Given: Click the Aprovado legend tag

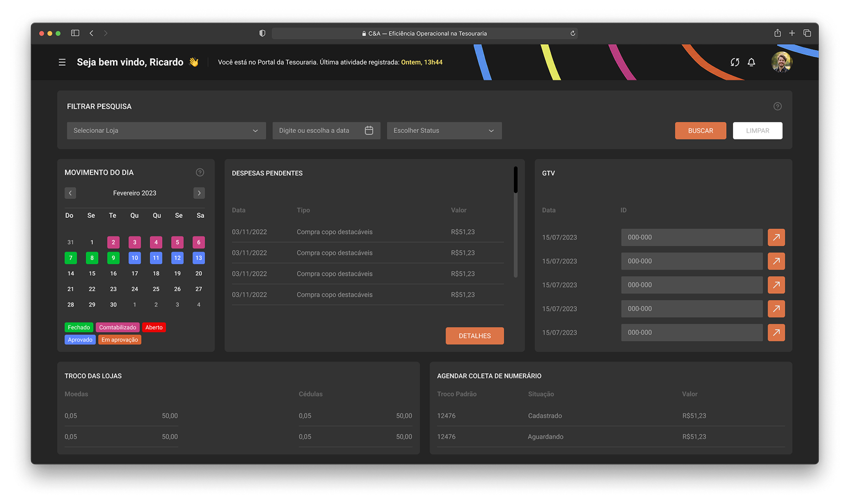Looking at the screenshot, I should click(x=80, y=340).
